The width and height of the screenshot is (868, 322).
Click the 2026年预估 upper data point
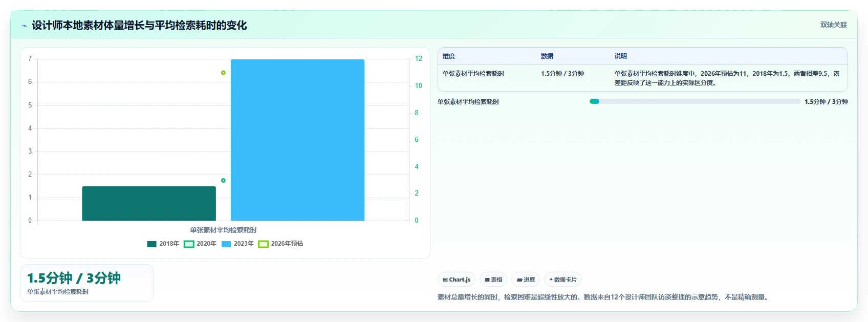223,73
